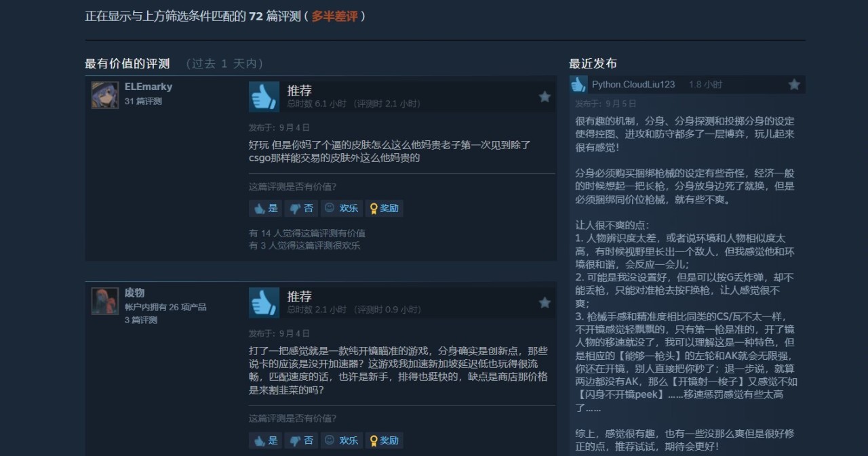Screen dimensions: 868x456
Task: Vote 是 (yes) on 废物's review
Action: (265, 440)
